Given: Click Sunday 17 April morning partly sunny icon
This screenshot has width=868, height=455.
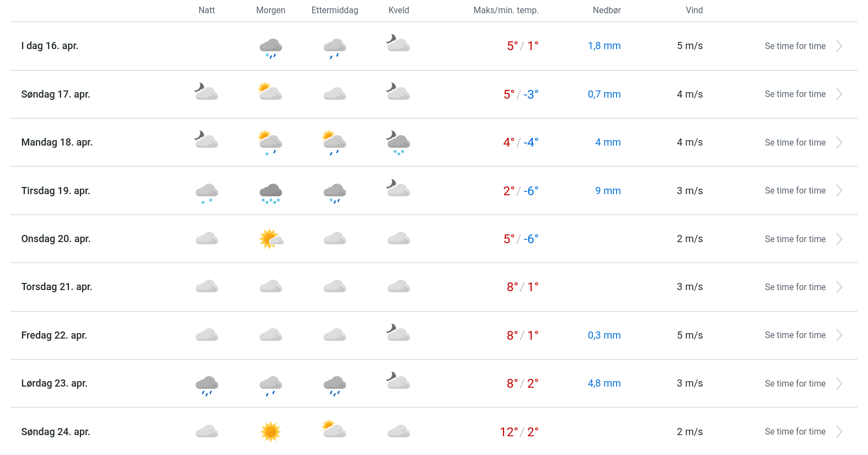Looking at the screenshot, I should click(x=270, y=92).
